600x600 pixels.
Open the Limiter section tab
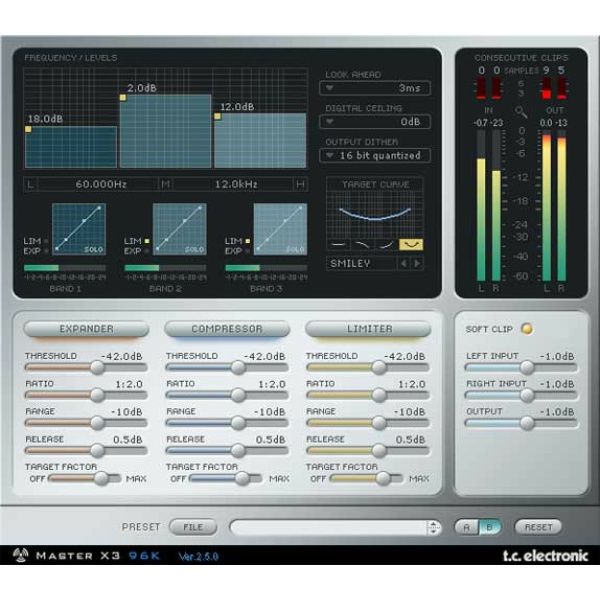pyautogui.click(x=368, y=329)
